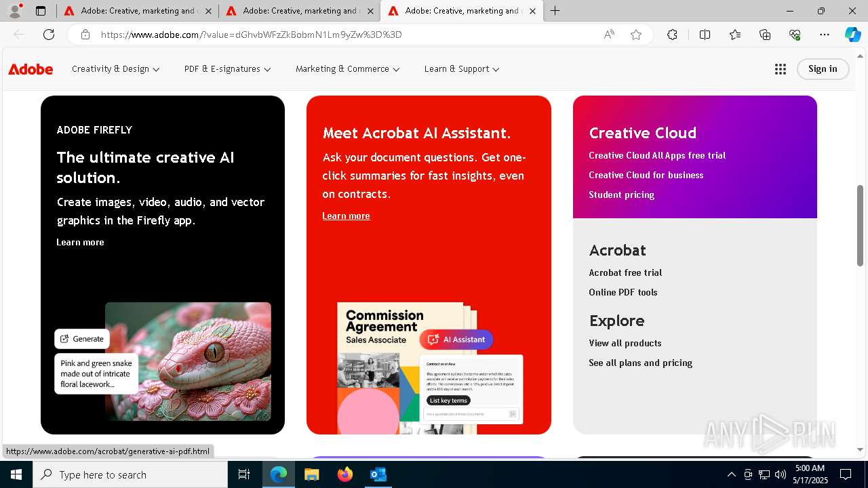Click the page vertical scrollbar thumb
Screen dimensions: 868x488
[x=861, y=225]
